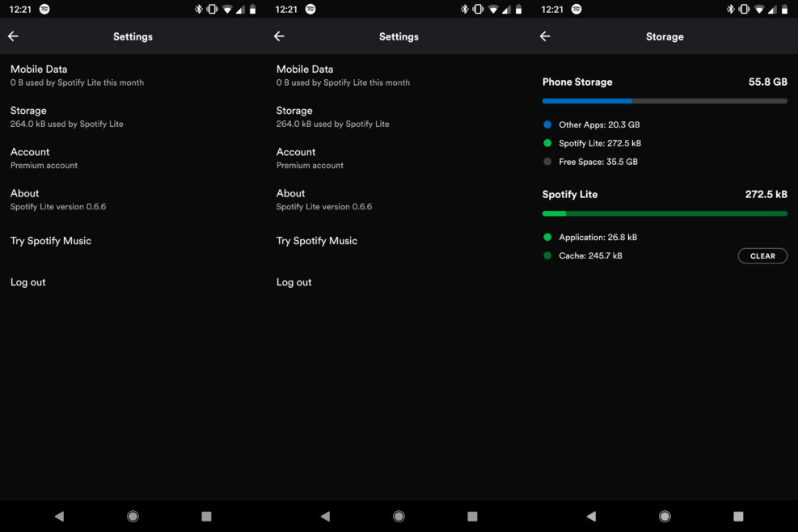
Task: Tap 'Other Apps: 20.3 GB' text
Action: [x=599, y=125]
